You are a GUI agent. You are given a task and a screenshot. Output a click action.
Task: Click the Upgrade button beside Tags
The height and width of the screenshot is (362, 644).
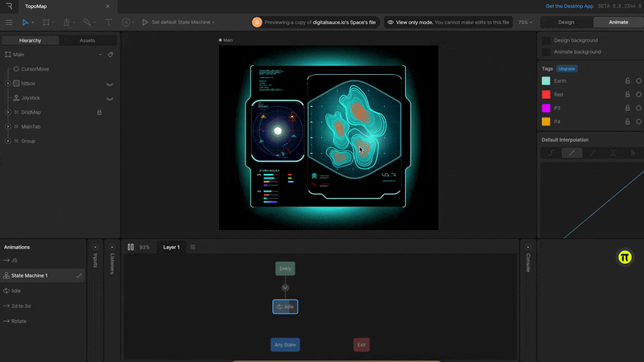(x=567, y=68)
